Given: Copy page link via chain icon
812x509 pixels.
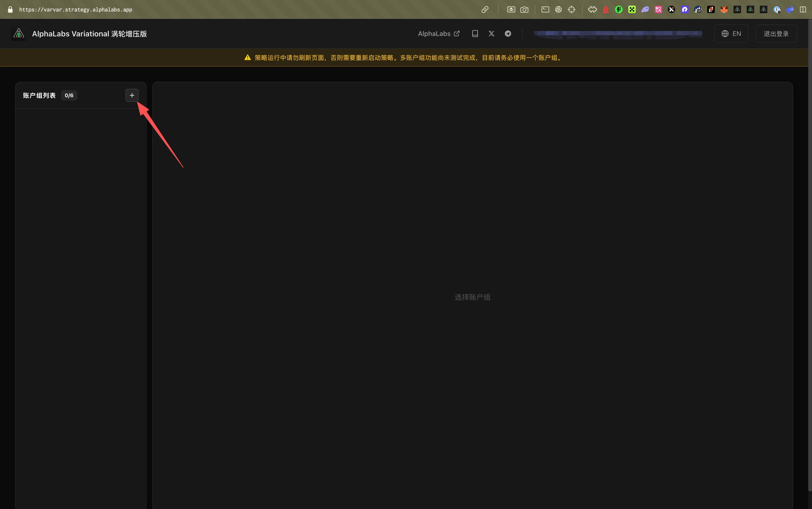Looking at the screenshot, I should (x=485, y=9).
